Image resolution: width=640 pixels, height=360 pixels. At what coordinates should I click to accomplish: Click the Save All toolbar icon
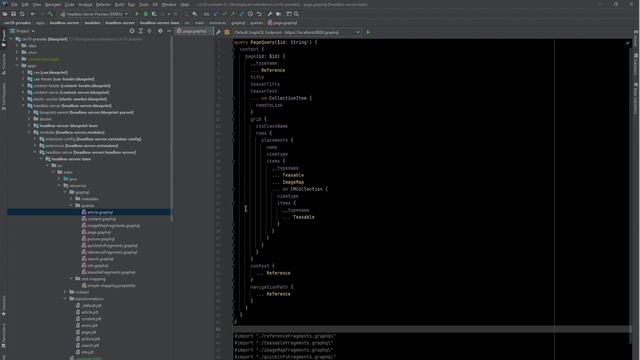pyautogui.click(x=13, y=14)
